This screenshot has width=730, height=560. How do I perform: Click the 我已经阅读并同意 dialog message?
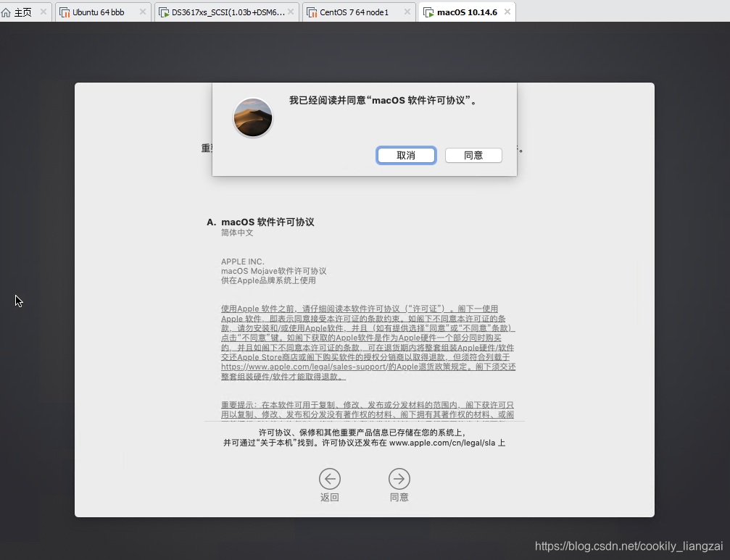(383, 101)
